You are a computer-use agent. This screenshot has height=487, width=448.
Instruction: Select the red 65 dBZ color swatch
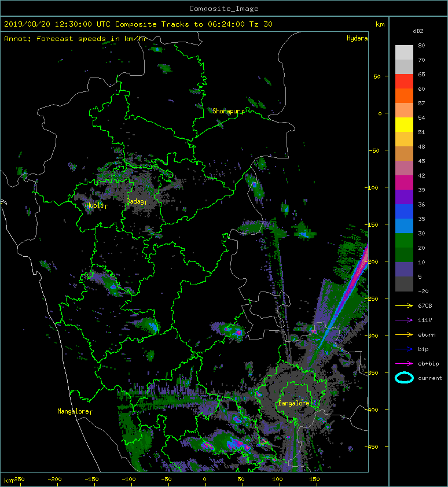point(404,81)
